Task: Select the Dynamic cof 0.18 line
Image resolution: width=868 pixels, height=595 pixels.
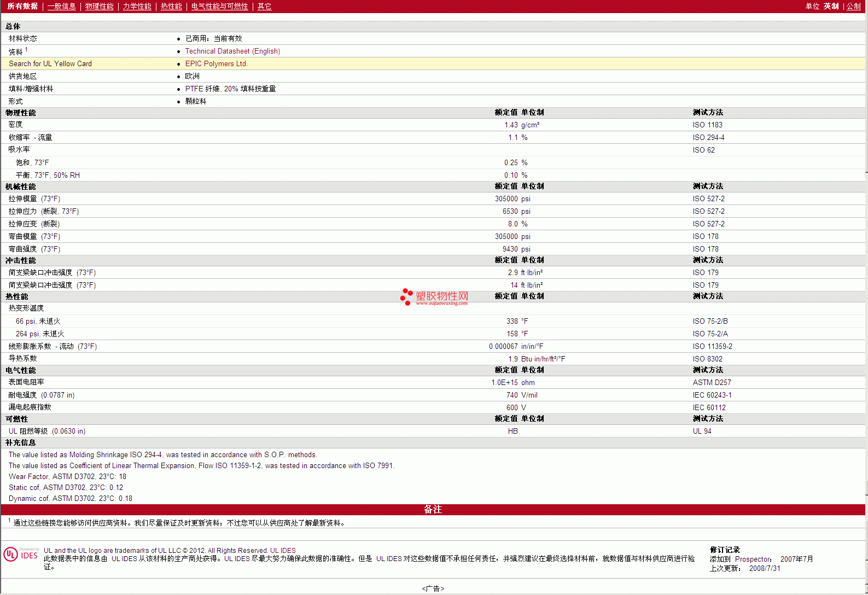Action: tap(70, 499)
